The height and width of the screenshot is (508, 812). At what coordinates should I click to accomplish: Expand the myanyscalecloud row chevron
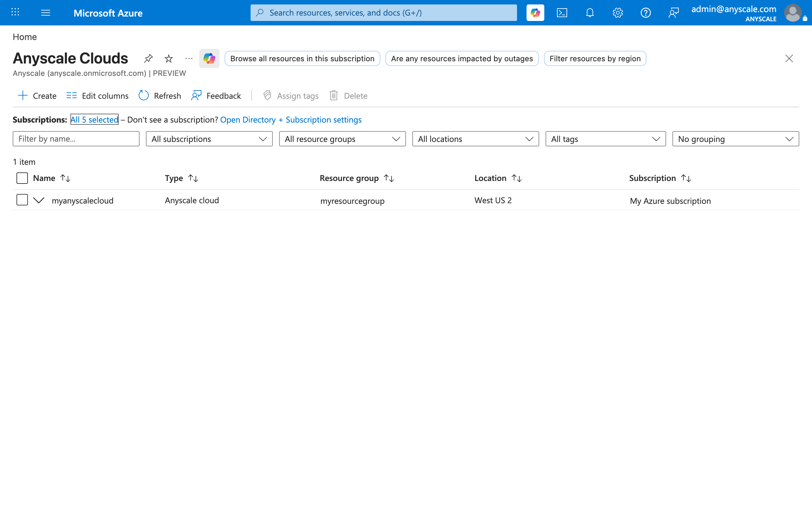pos(39,200)
